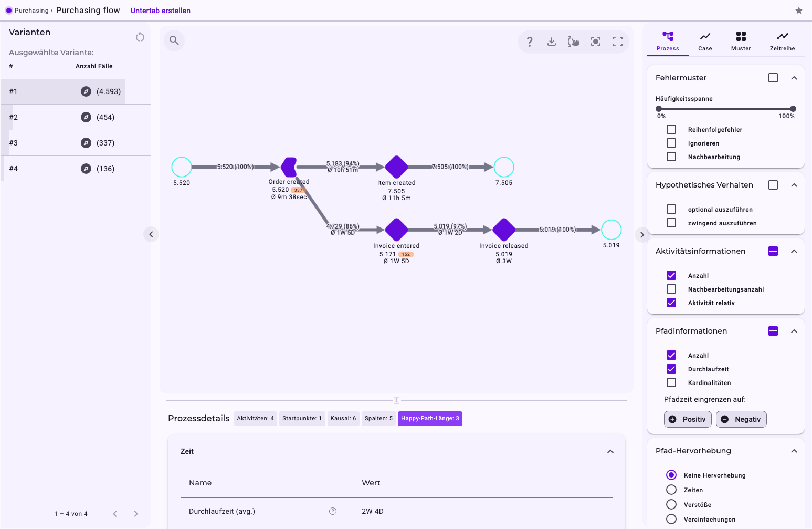The image size is (812, 529).
Task: Open the help question mark icon
Action: click(x=530, y=42)
